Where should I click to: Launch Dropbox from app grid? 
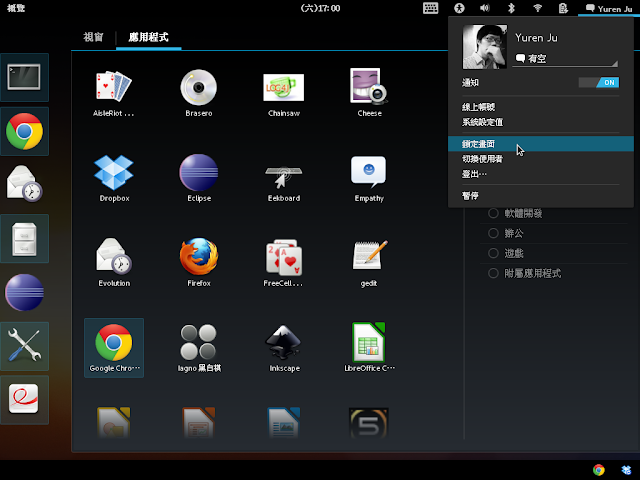[x=114, y=178]
